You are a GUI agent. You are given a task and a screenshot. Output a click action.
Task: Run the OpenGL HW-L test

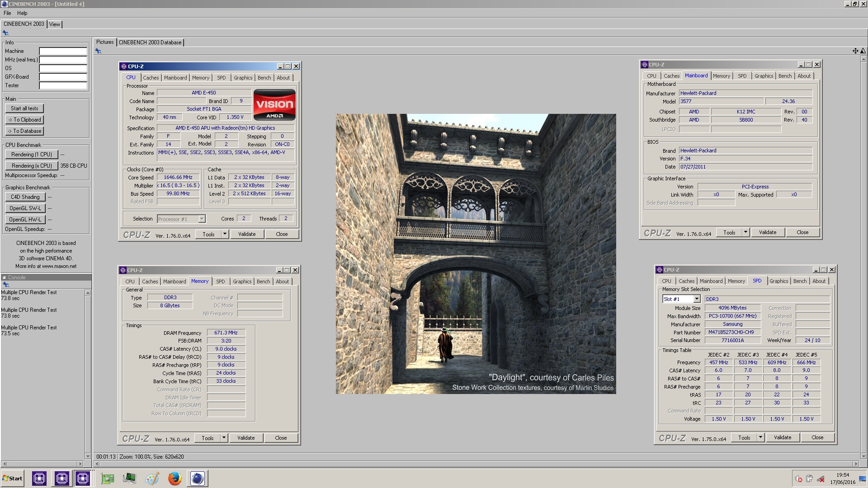(25, 220)
